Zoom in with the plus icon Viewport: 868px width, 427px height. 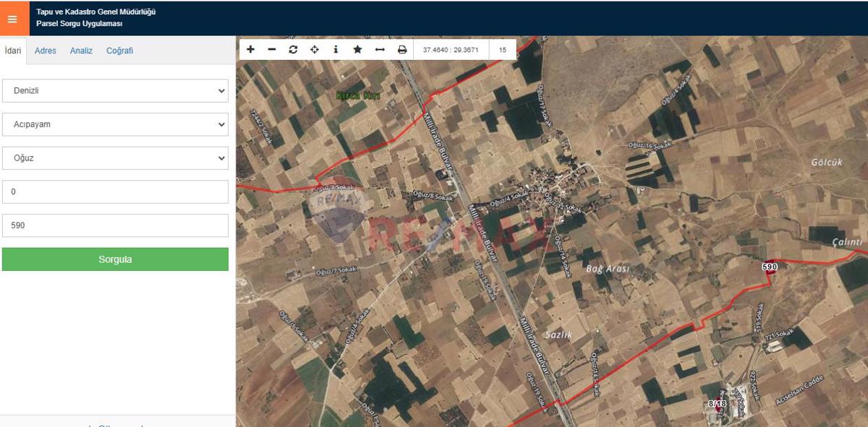tap(250, 50)
